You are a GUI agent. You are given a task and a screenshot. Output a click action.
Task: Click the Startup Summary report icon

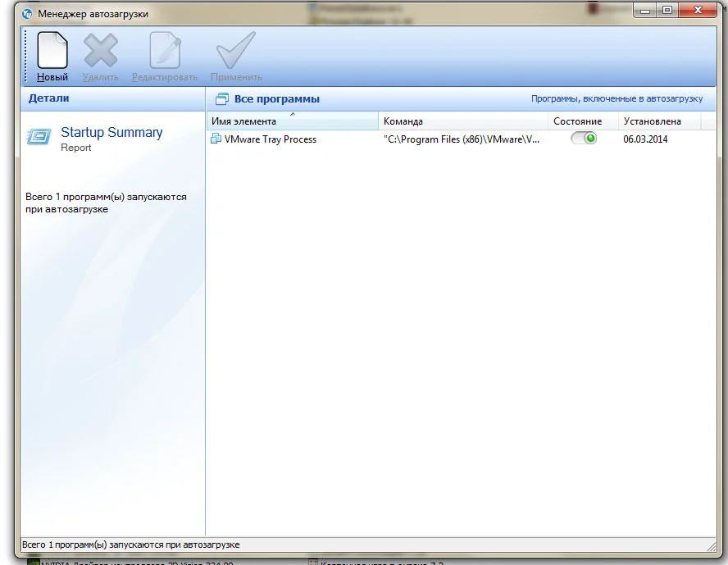(x=39, y=137)
